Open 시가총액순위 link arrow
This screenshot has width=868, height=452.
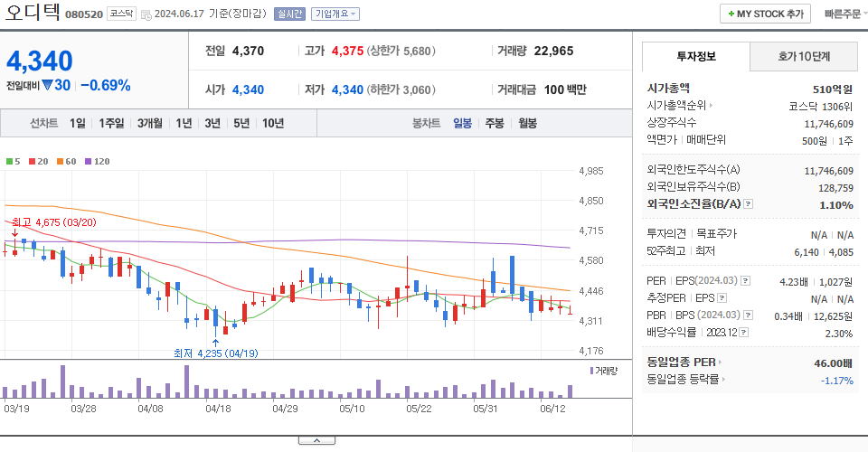pyautogui.click(x=711, y=105)
